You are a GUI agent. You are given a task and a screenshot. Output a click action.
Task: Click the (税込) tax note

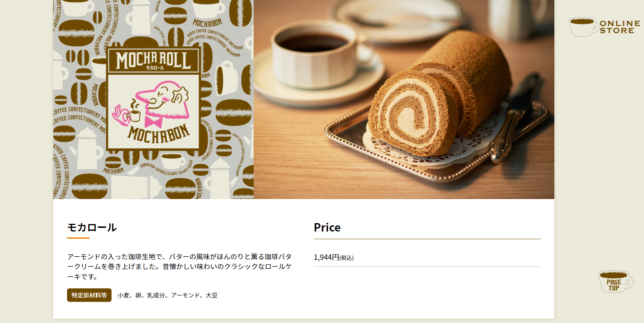[x=347, y=258]
